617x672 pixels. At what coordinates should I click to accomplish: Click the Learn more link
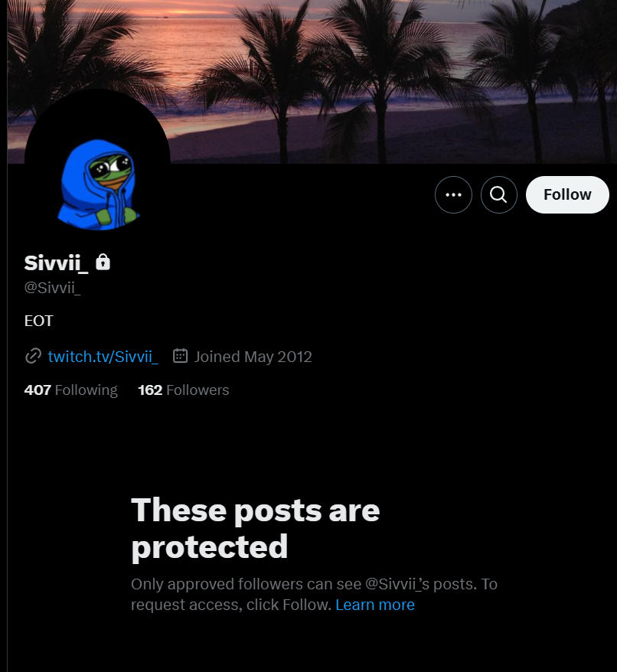click(x=375, y=605)
